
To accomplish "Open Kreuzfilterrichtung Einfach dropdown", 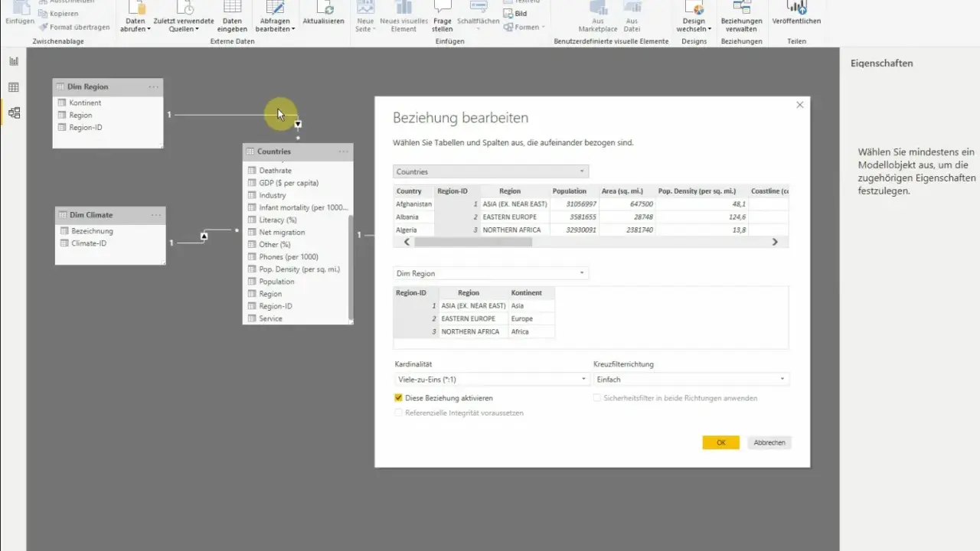I will coord(691,379).
